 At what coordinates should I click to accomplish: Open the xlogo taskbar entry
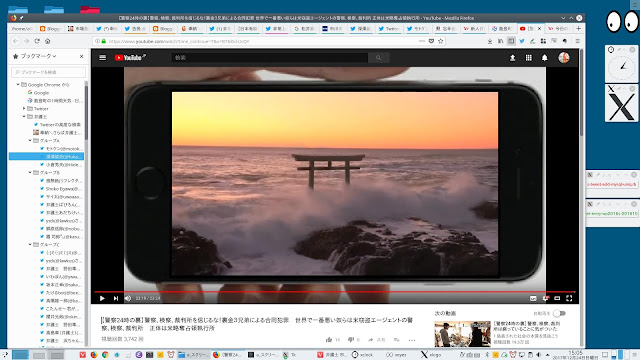tap(431, 355)
